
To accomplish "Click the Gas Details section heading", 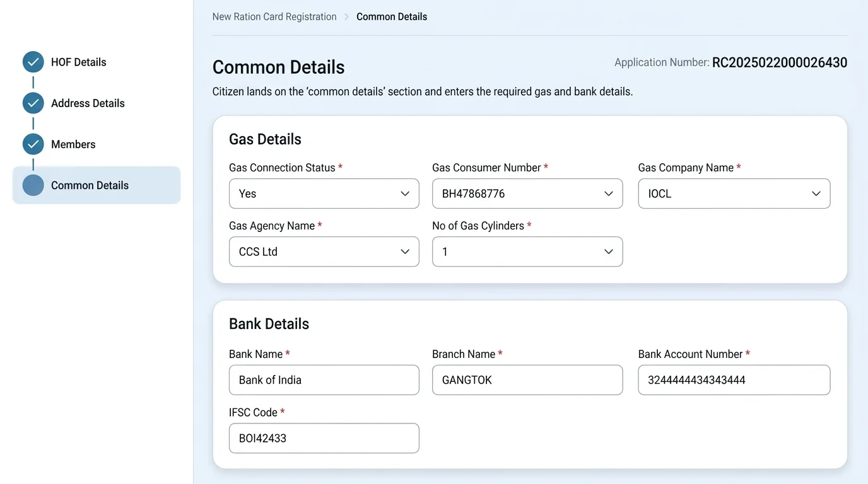I will click(x=265, y=139).
